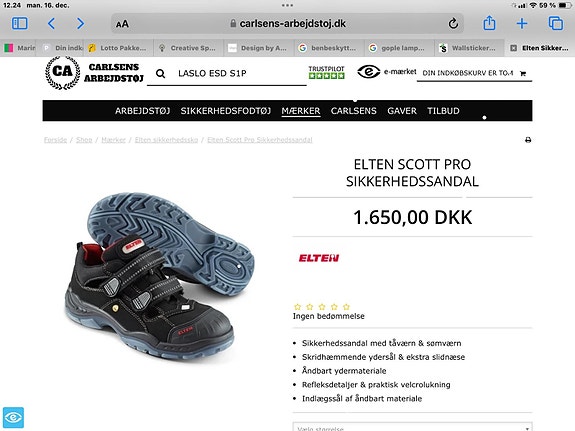Open the shopping cart dropdown

tap(474, 73)
